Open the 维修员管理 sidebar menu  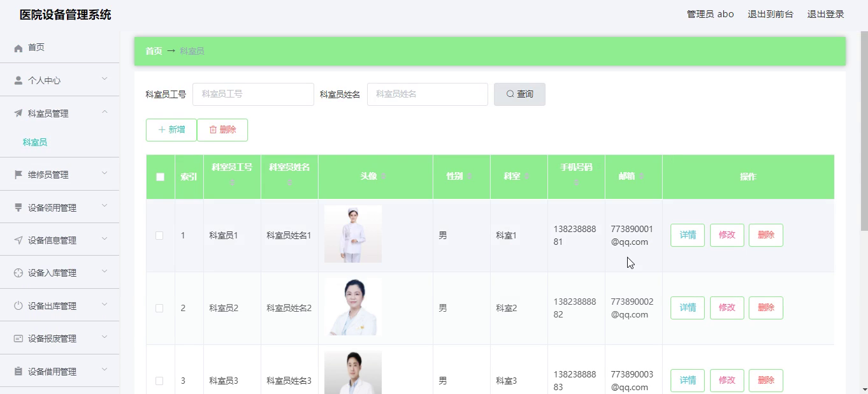tap(60, 175)
